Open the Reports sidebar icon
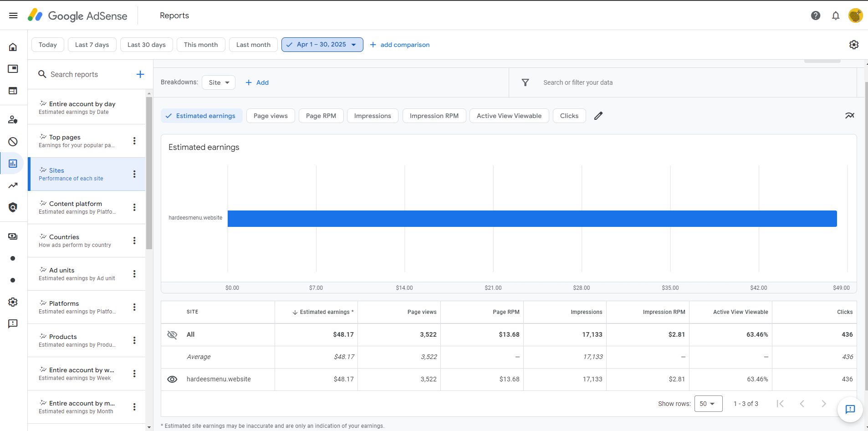The width and height of the screenshot is (868, 431). pyautogui.click(x=13, y=164)
